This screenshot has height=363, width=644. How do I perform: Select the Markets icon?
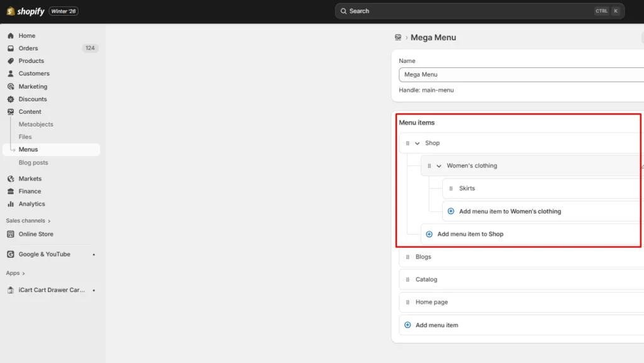[11, 178]
